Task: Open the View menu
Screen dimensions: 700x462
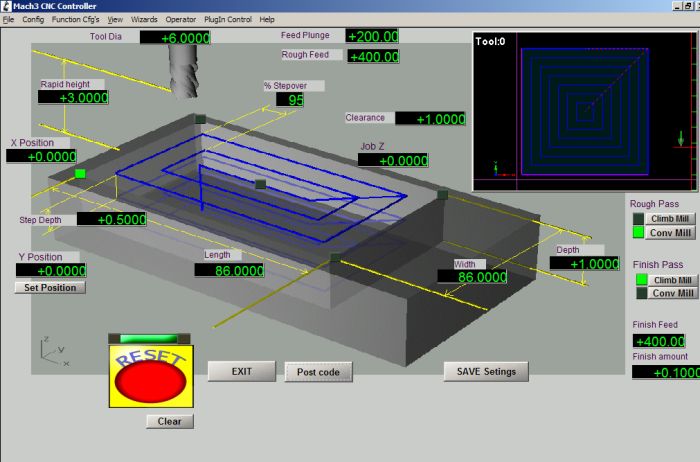Action: point(115,20)
